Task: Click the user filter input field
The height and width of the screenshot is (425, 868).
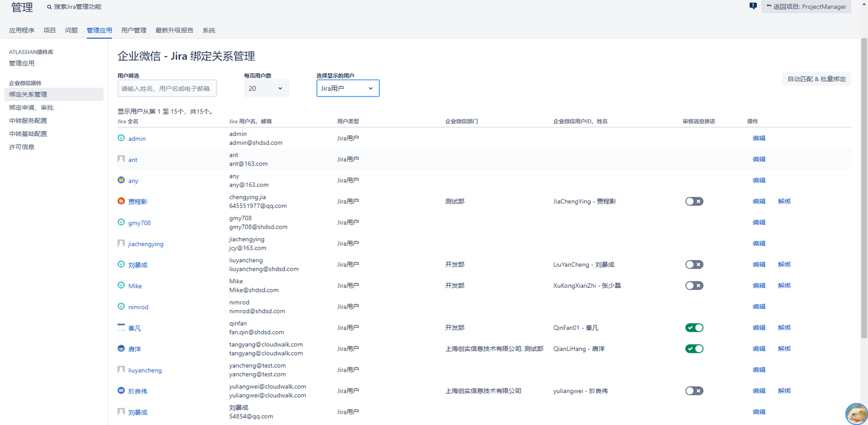Action: (x=167, y=88)
